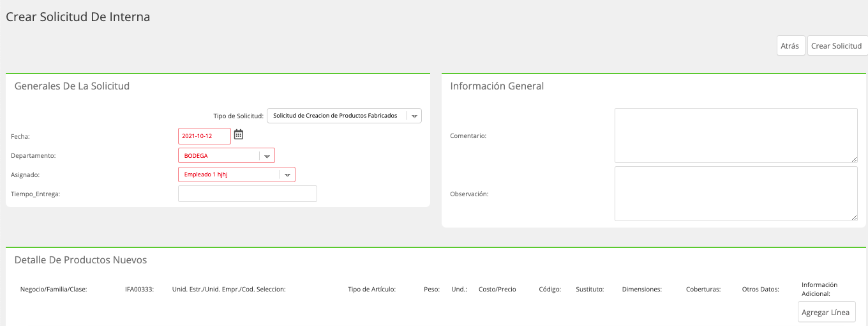This screenshot has height=326, width=868.
Task: Focus the Tiempo_Entrega text field
Action: tap(248, 194)
